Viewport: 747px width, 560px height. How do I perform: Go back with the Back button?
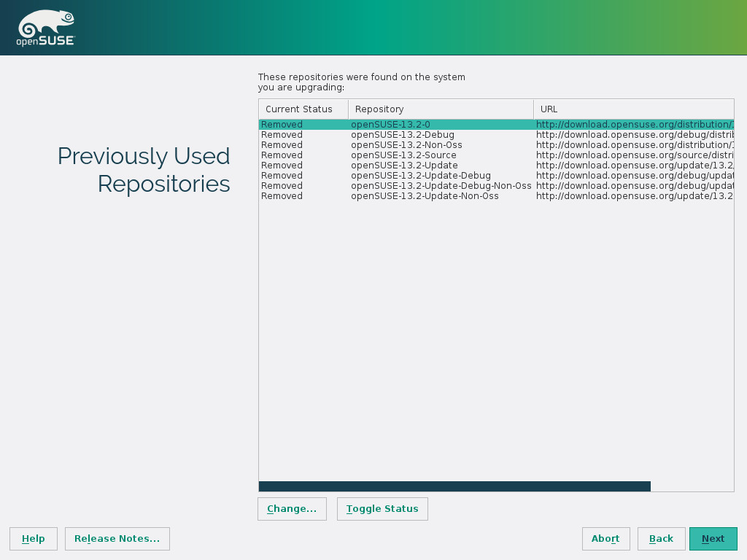pyautogui.click(x=661, y=539)
